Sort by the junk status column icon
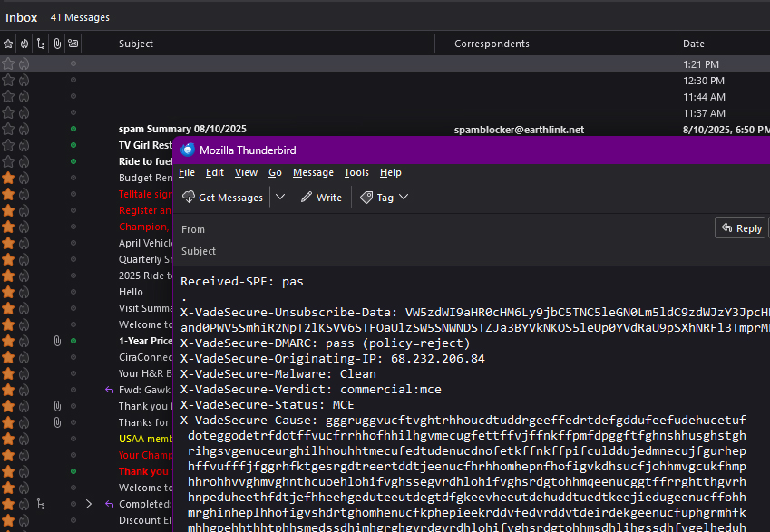 (24, 44)
